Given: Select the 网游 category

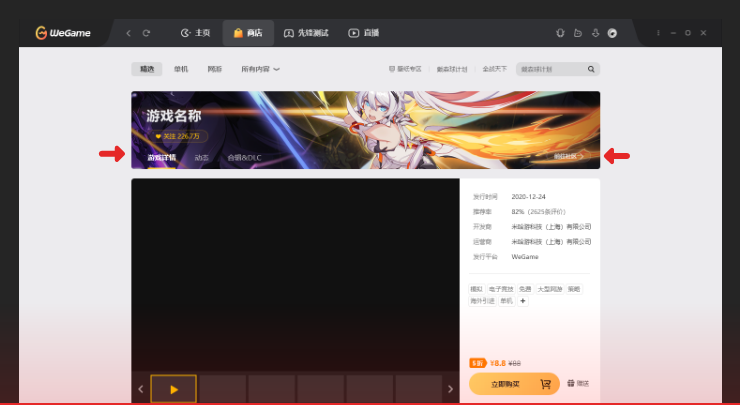Looking at the screenshot, I should [215, 69].
